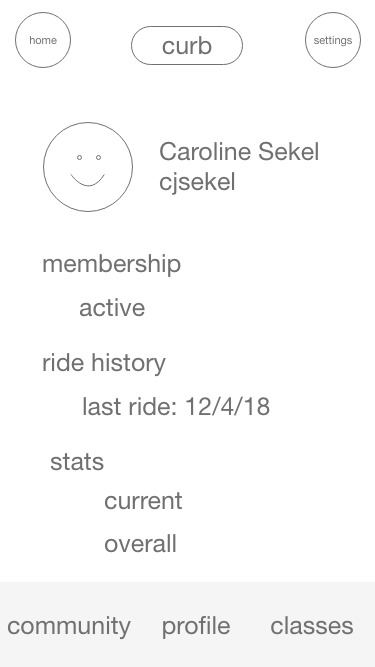This screenshot has height=667, width=375.
Task: Tap the round home button
Action: [43, 40]
